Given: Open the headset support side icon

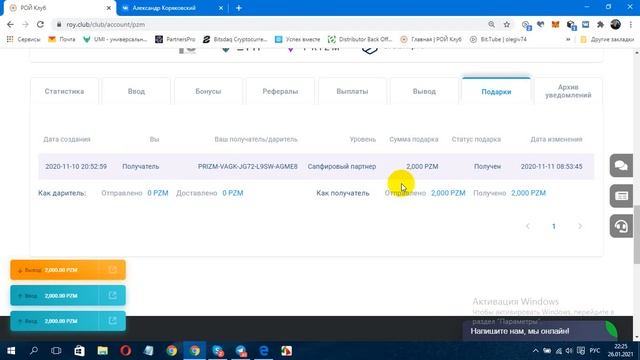Looking at the screenshot, I should (x=621, y=226).
